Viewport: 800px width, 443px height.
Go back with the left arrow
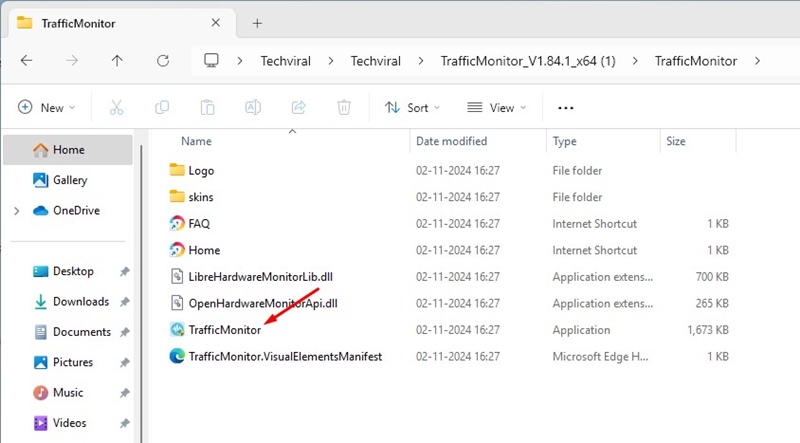27,61
